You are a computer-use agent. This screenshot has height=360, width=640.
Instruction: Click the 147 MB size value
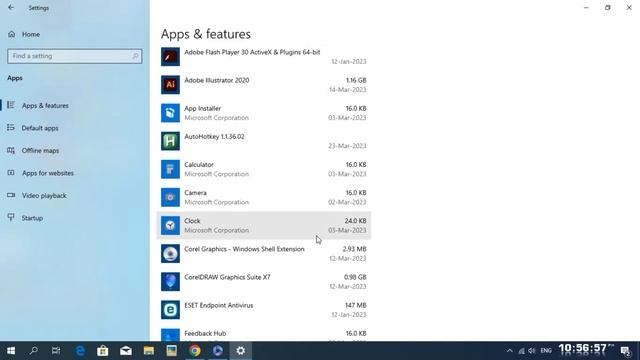[356, 306]
